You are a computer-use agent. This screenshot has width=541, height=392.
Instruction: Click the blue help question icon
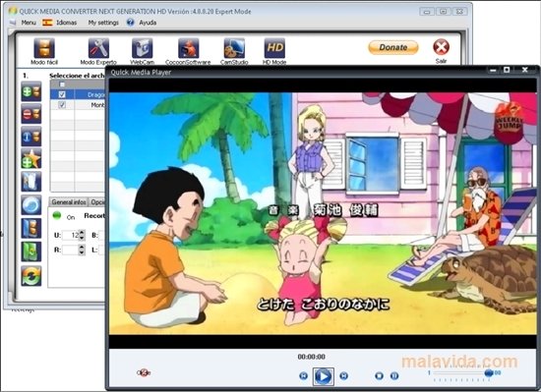(x=130, y=23)
